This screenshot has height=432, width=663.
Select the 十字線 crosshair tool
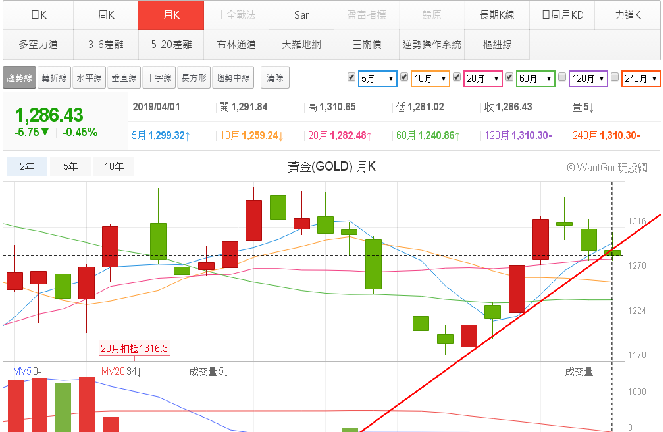coord(159,77)
